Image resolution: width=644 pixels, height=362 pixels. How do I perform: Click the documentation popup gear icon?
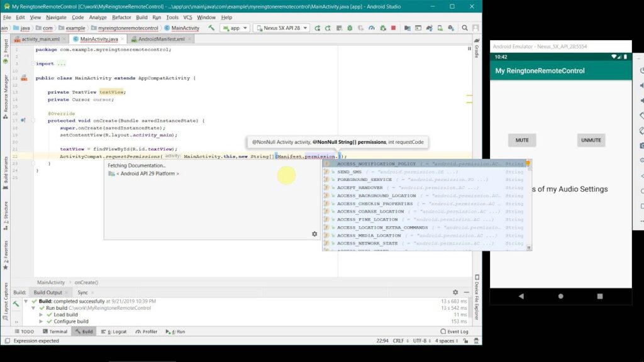point(314,234)
